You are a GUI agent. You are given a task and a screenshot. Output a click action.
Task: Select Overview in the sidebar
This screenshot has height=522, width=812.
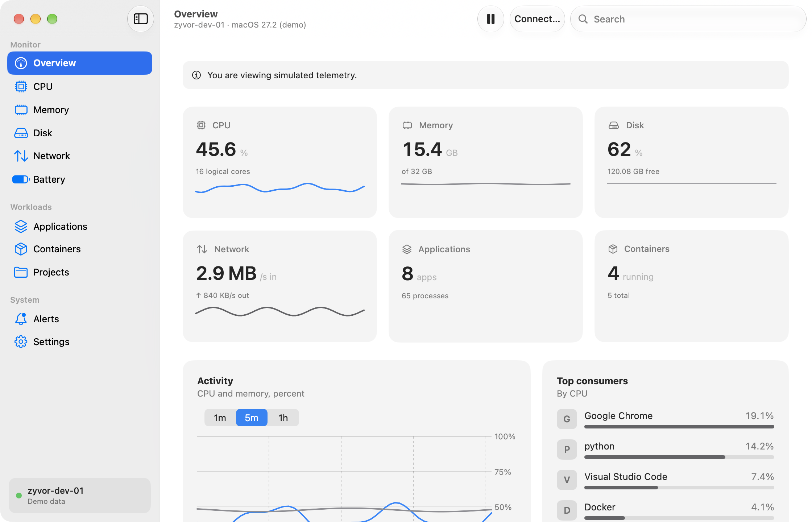tap(80, 63)
